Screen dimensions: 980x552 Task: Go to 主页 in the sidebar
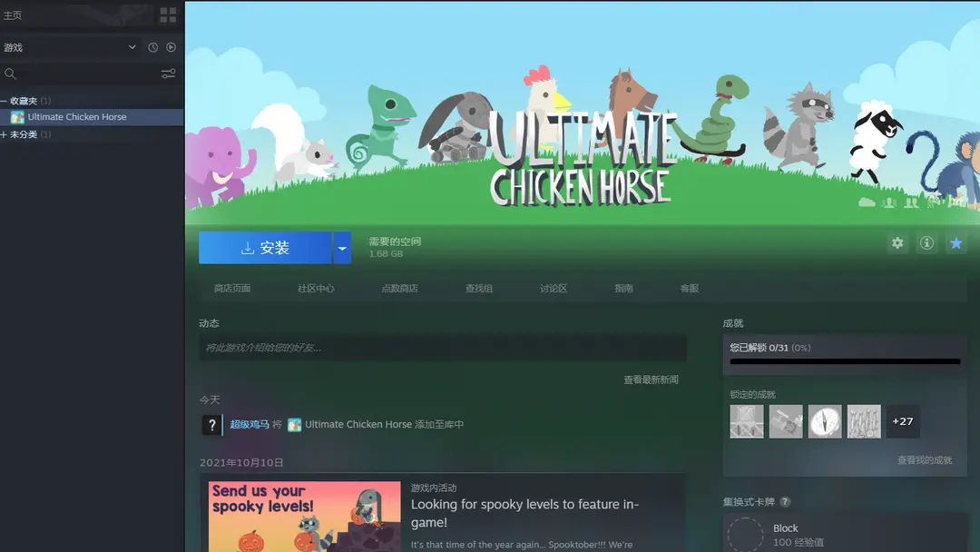13,15
